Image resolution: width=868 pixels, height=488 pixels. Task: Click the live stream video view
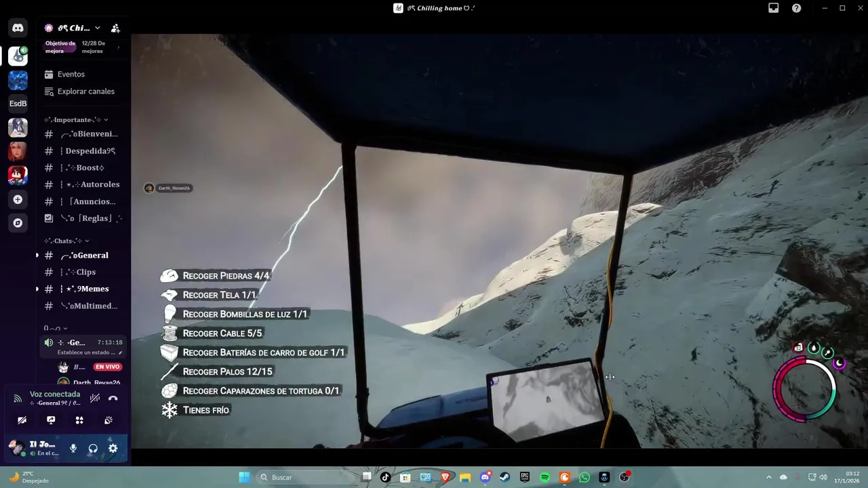[499, 241]
